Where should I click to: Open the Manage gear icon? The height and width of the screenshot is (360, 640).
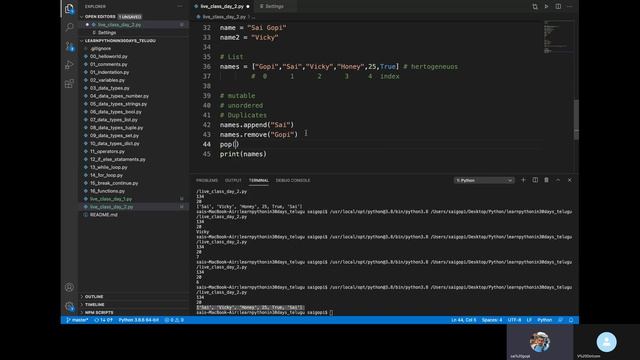(x=69, y=306)
